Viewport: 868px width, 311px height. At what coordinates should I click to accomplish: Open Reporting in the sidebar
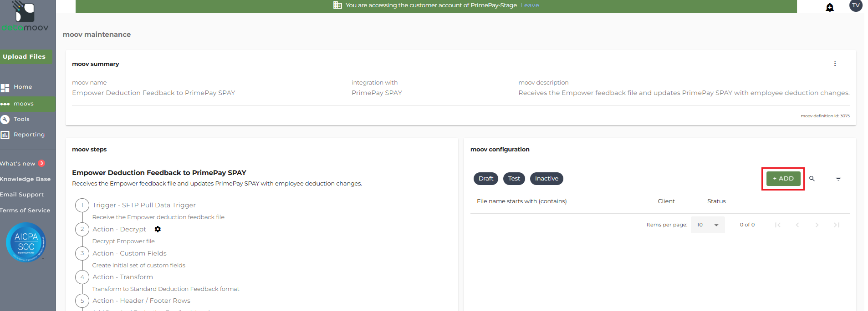coord(29,135)
